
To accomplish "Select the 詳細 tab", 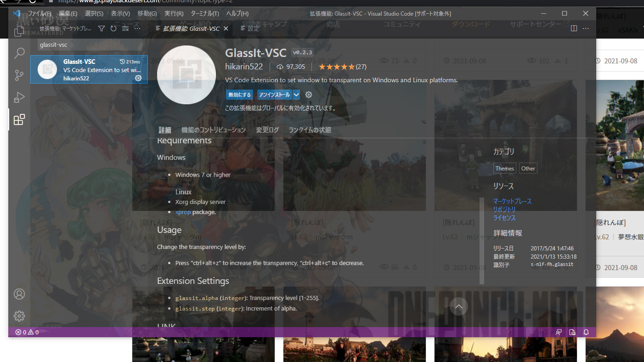I will pyautogui.click(x=165, y=130).
